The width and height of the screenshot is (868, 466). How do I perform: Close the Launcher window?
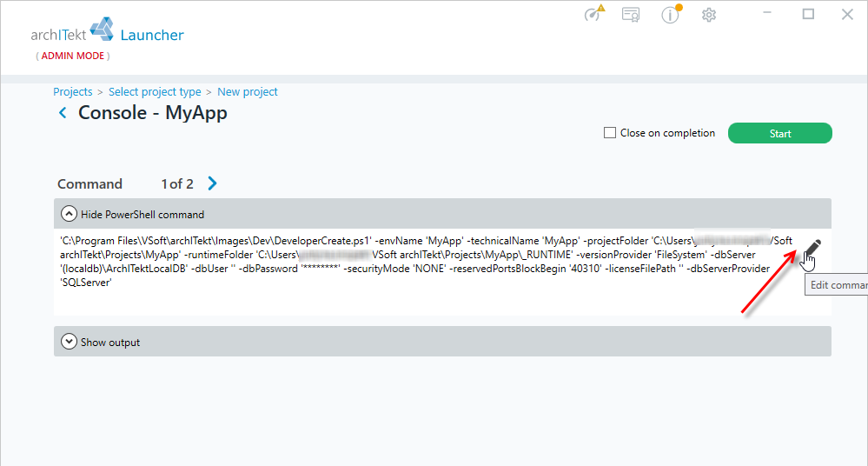pos(847,15)
